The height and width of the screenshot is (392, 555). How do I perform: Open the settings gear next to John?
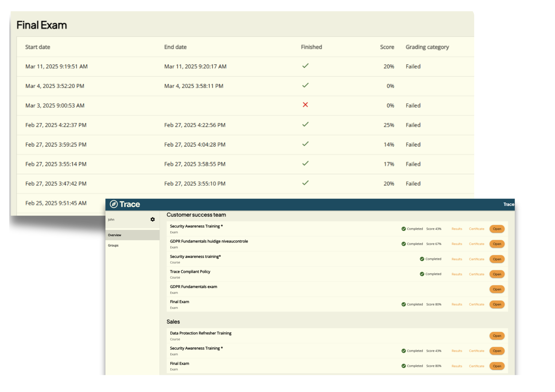153,219
